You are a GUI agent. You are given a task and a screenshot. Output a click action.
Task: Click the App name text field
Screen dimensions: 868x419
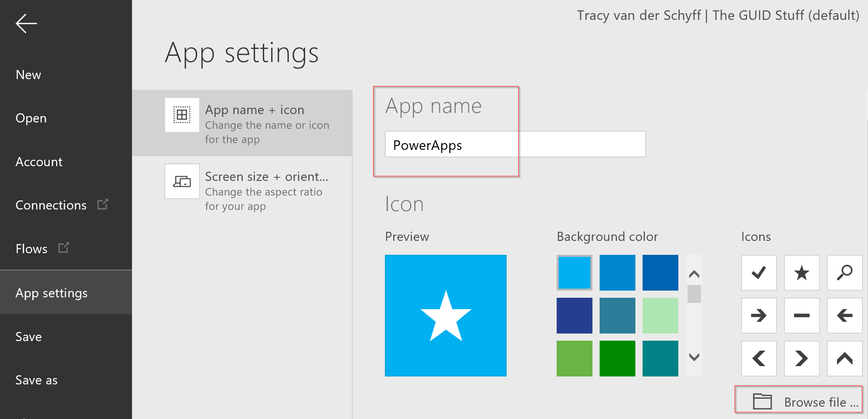click(515, 144)
